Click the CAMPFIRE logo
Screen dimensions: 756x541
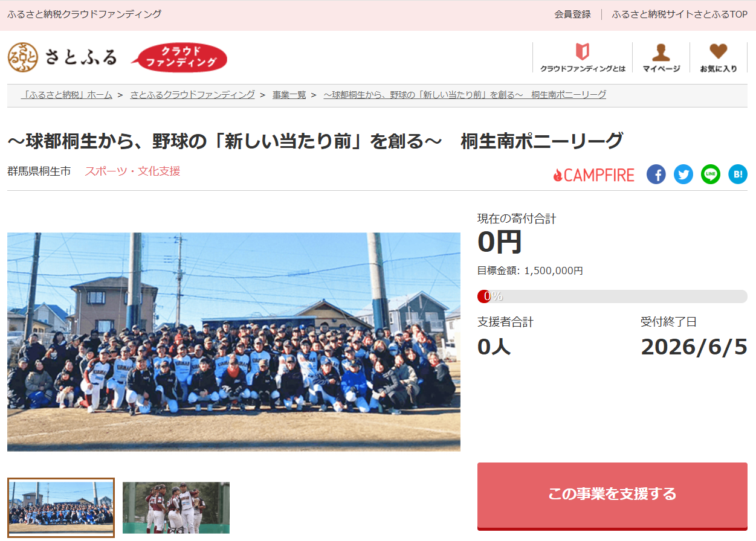(x=593, y=175)
